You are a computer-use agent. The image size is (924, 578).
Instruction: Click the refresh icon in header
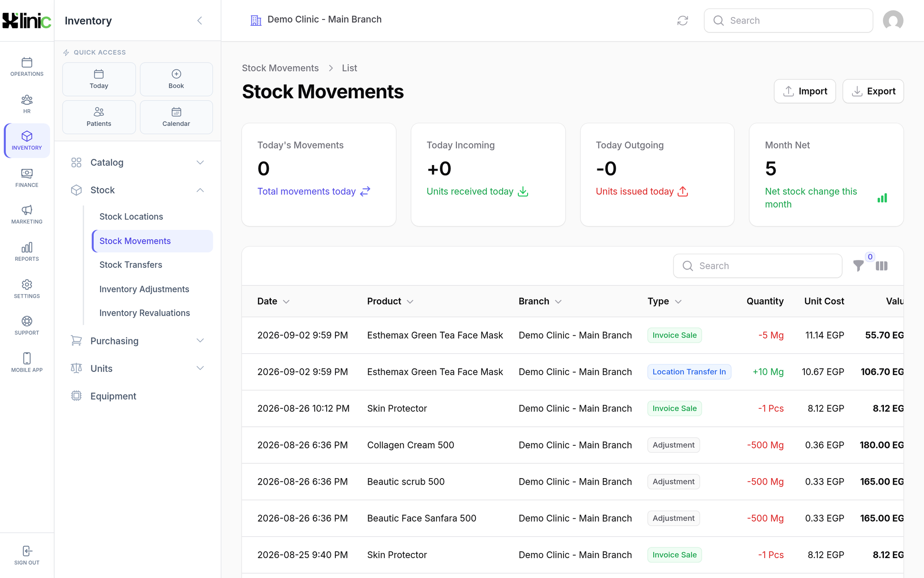[x=682, y=20]
